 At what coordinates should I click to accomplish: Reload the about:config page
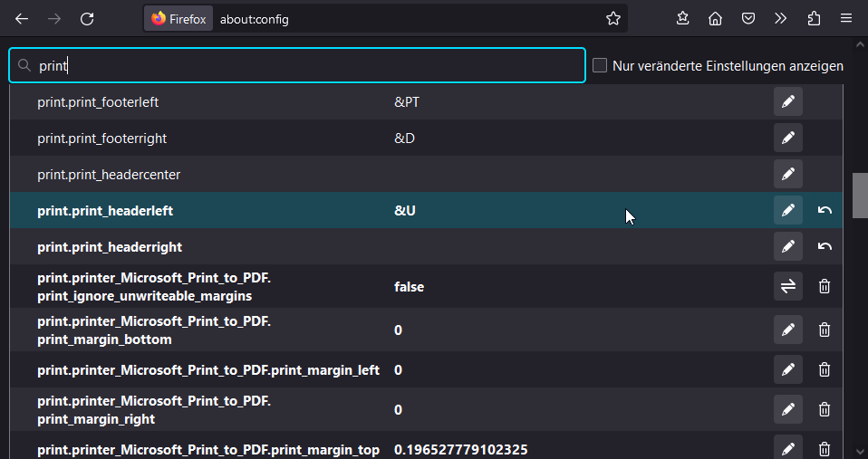87,18
